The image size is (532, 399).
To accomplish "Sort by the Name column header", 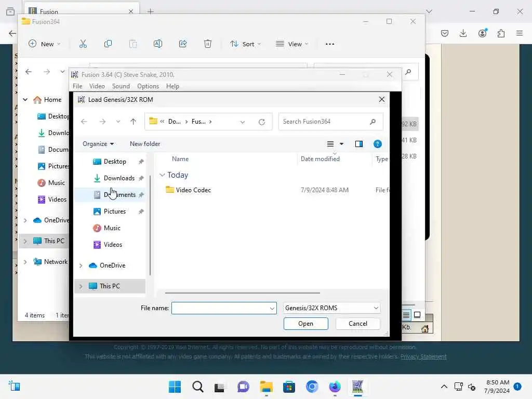I will click(x=180, y=159).
